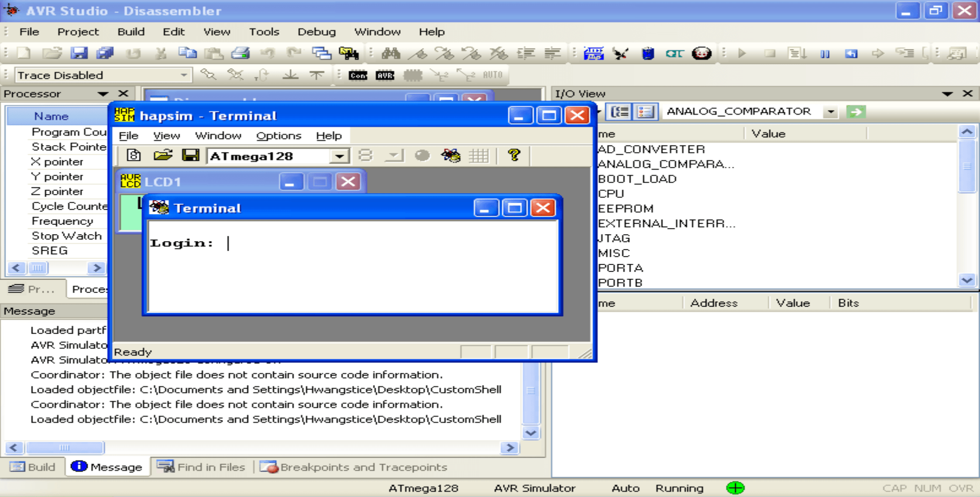Select EEPROM in I/O View list
The image size is (980, 497).
click(x=626, y=209)
